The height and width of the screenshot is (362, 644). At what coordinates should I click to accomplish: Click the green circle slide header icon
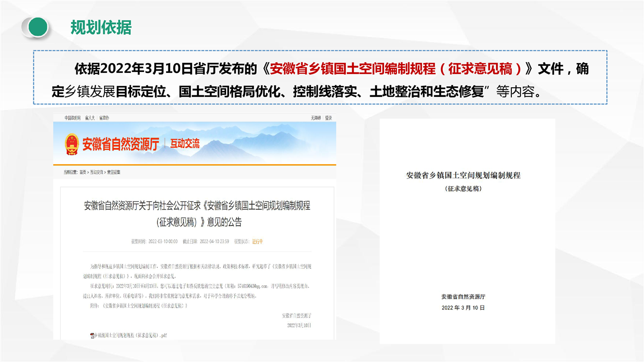[x=36, y=27]
